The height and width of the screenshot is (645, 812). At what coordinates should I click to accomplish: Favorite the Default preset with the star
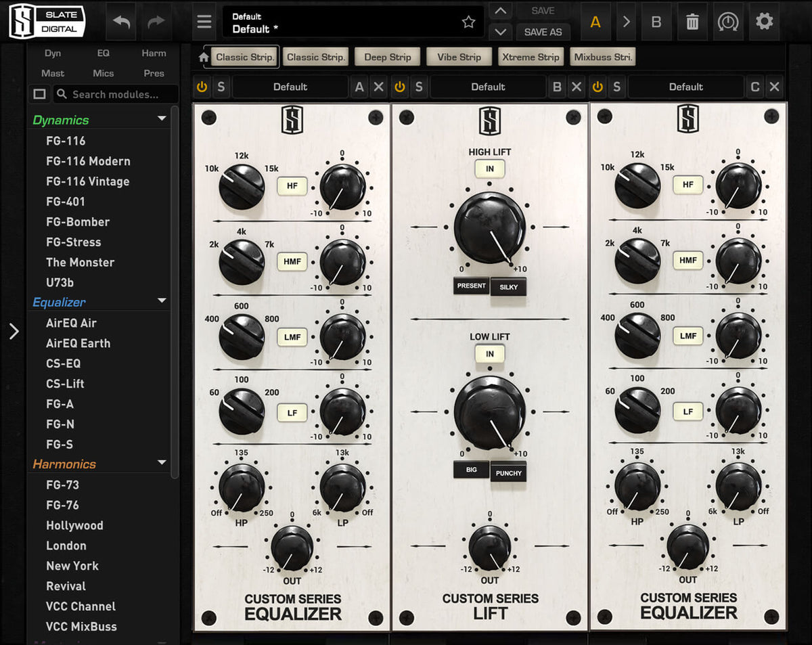(x=468, y=22)
